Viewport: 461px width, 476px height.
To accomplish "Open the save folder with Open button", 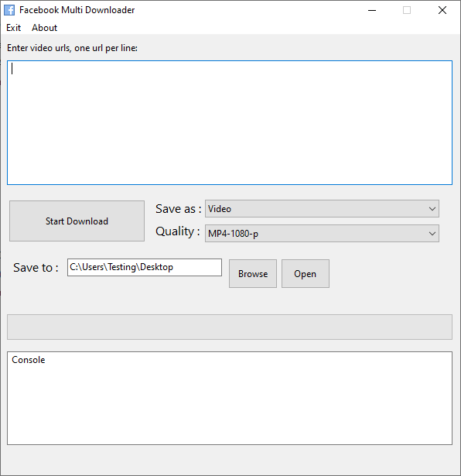I will (x=306, y=273).
